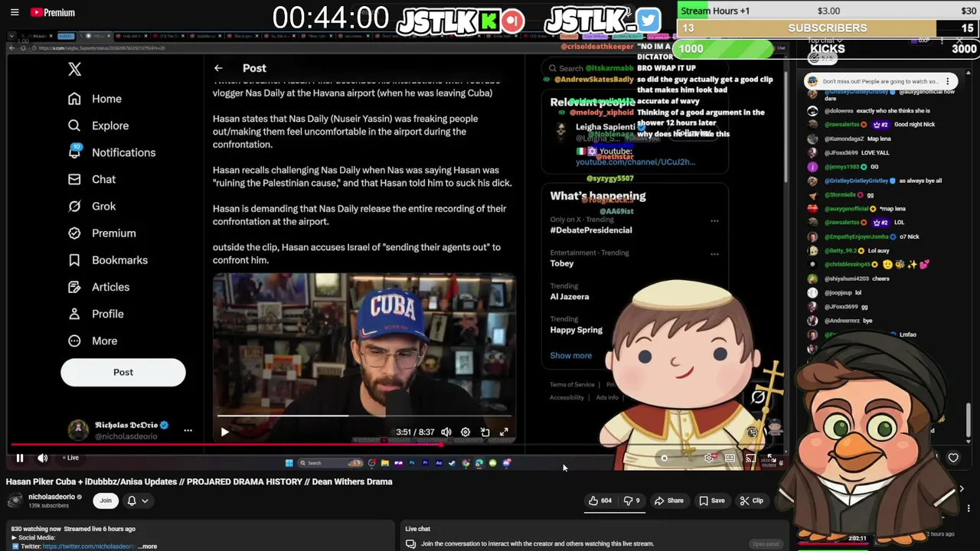The image size is (980, 551).
Task: Seek the embedded X video progress bar
Action: pos(364,416)
